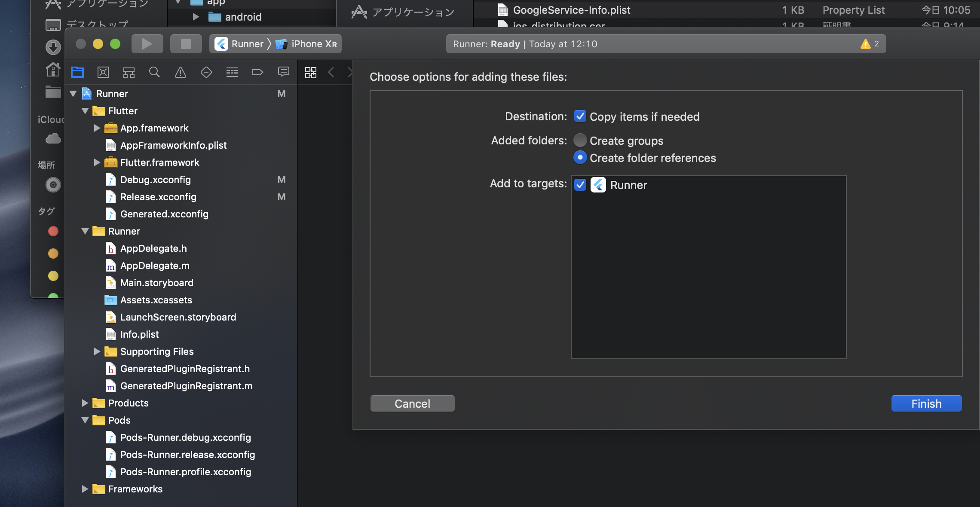The width and height of the screenshot is (980, 507).
Task: Select Create groups radio option
Action: [x=580, y=140]
